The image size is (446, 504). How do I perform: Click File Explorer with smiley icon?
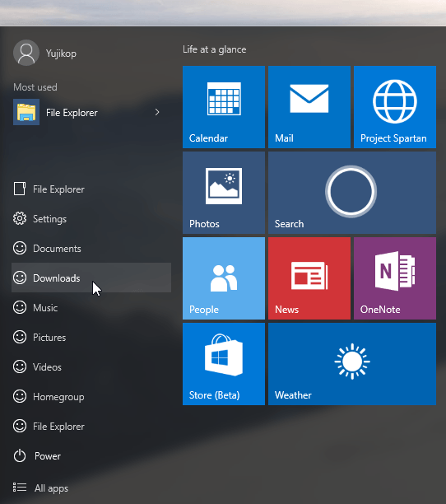(x=91, y=427)
